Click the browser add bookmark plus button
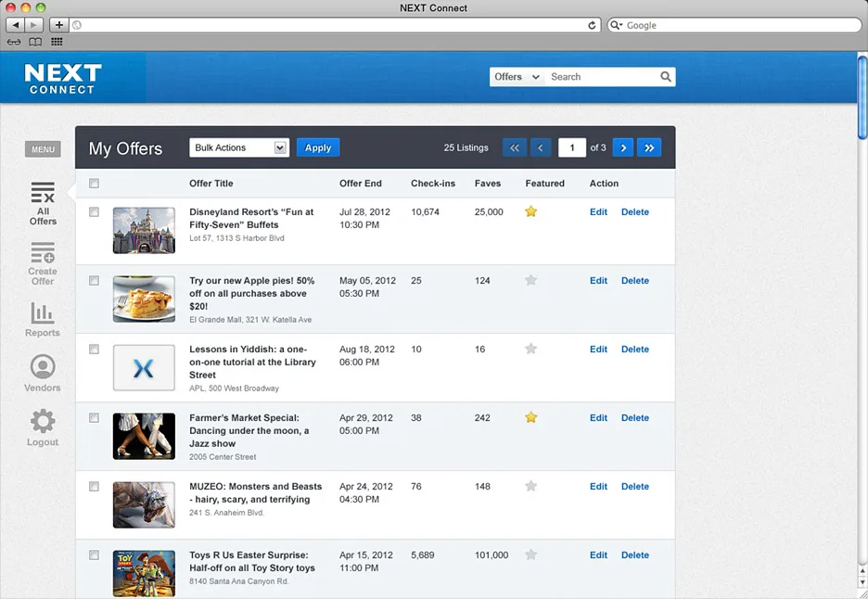The image size is (868, 599). pos(58,25)
